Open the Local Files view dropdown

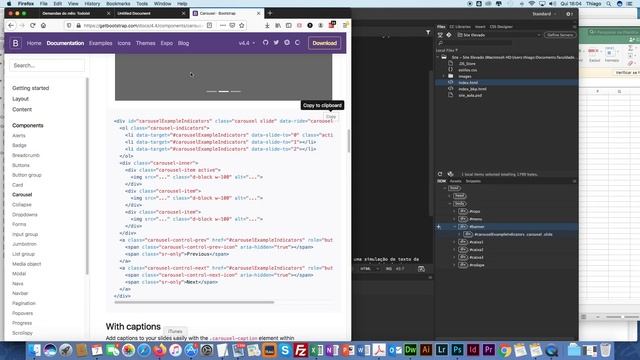447,50
